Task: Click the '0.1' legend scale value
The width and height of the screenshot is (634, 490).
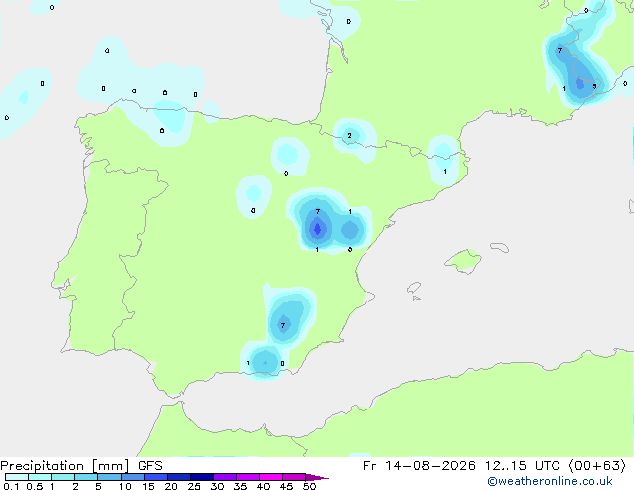Action: (11, 486)
